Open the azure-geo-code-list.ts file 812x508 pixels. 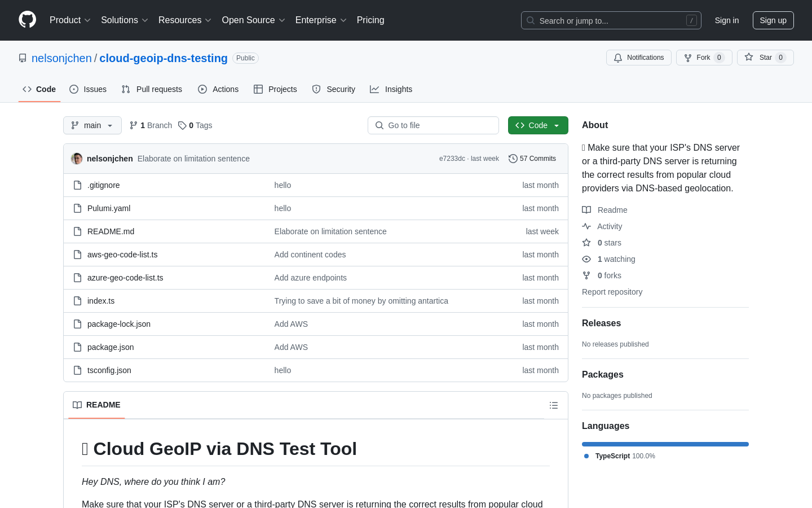pos(125,278)
